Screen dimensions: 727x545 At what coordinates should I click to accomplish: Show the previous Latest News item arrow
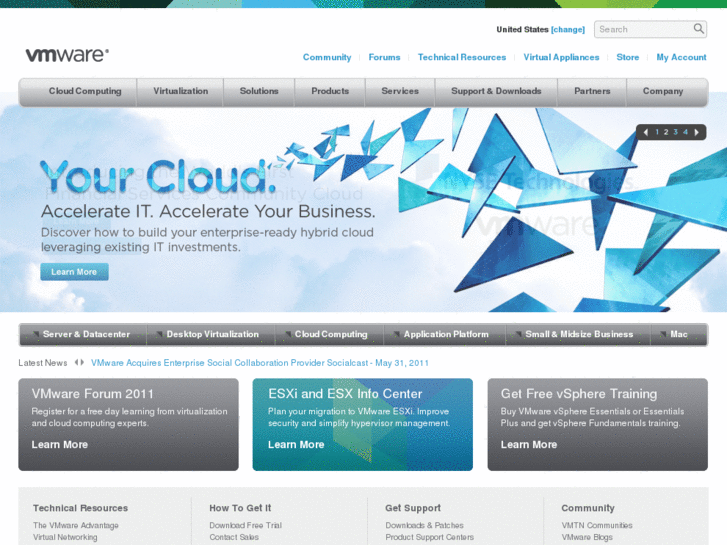coord(77,362)
